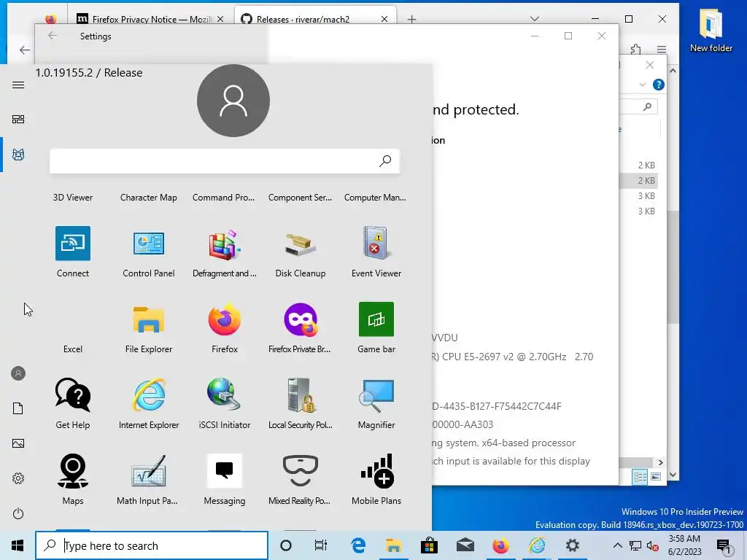Open Math Input Panel
Viewport: 747px width, 560px height.
pos(149,479)
